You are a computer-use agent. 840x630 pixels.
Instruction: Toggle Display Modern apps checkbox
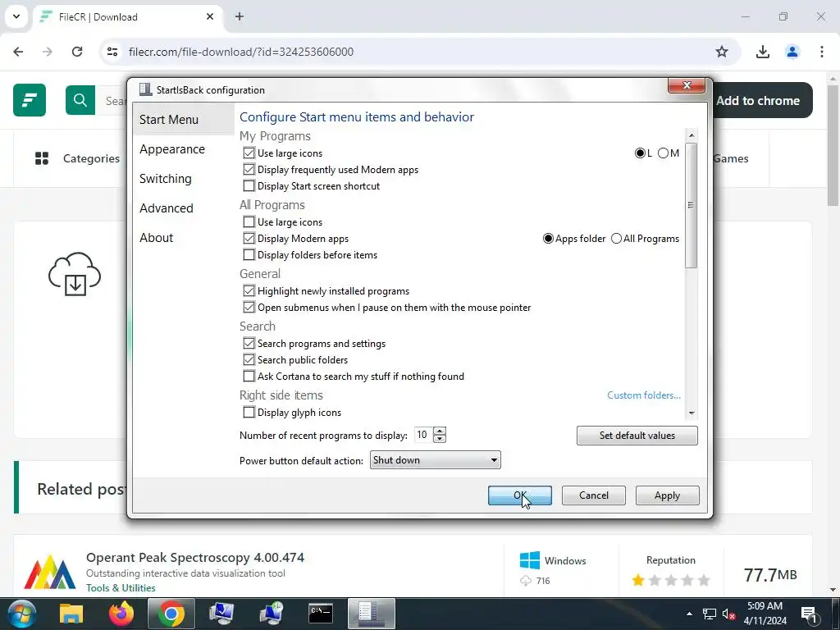point(249,239)
